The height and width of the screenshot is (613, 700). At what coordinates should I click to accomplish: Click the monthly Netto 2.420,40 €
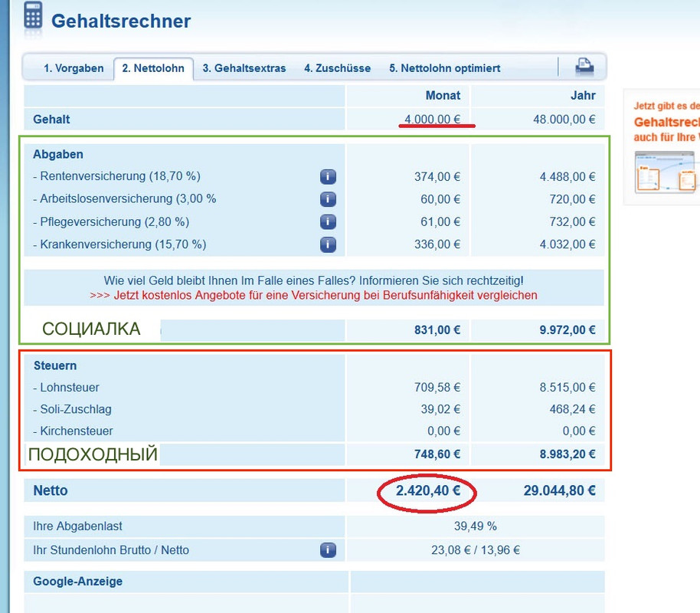(428, 490)
